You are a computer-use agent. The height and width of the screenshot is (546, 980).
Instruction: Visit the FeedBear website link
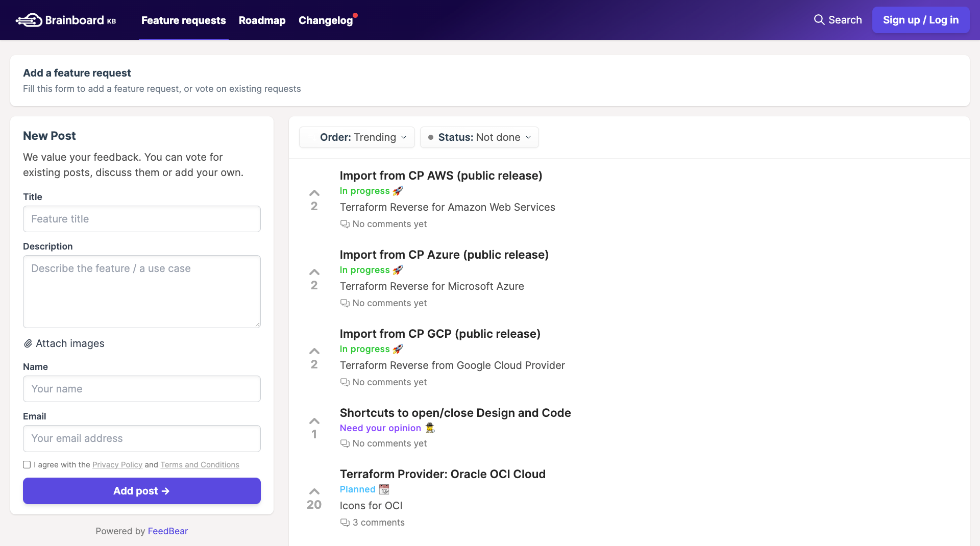tap(168, 531)
